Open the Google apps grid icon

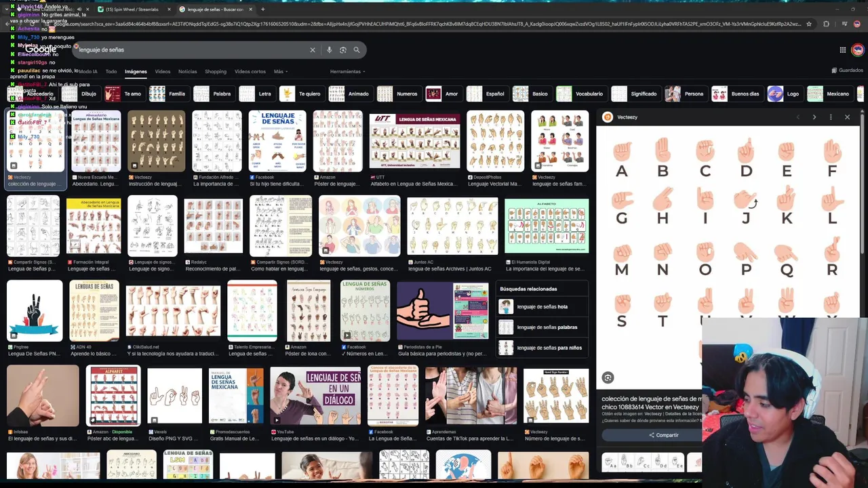(843, 49)
